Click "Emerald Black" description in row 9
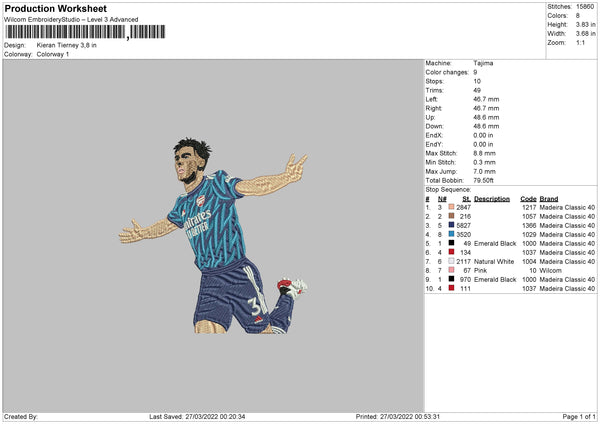This screenshot has height=424, width=600. [x=495, y=279]
